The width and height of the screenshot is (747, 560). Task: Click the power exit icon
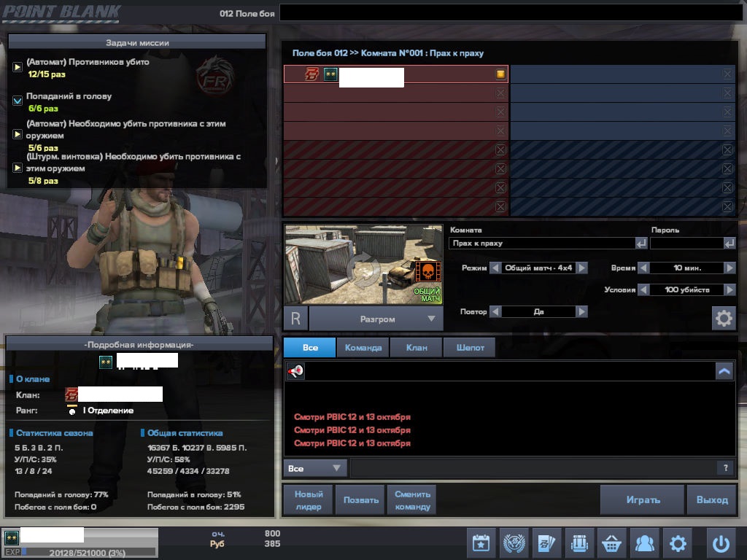721,542
